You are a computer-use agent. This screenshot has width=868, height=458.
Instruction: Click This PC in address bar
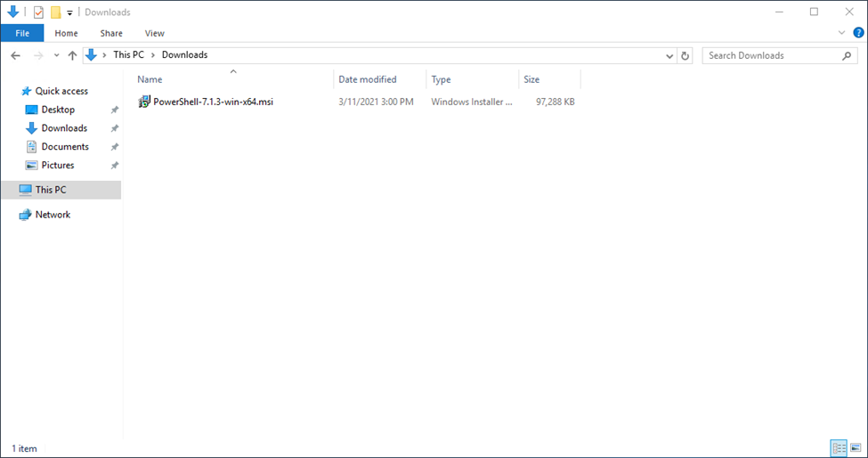128,55
